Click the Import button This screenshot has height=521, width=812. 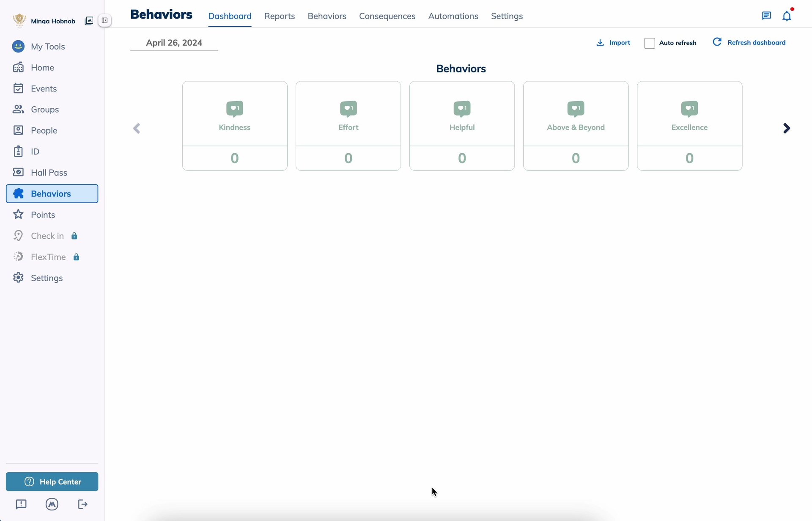pos(613,43)
